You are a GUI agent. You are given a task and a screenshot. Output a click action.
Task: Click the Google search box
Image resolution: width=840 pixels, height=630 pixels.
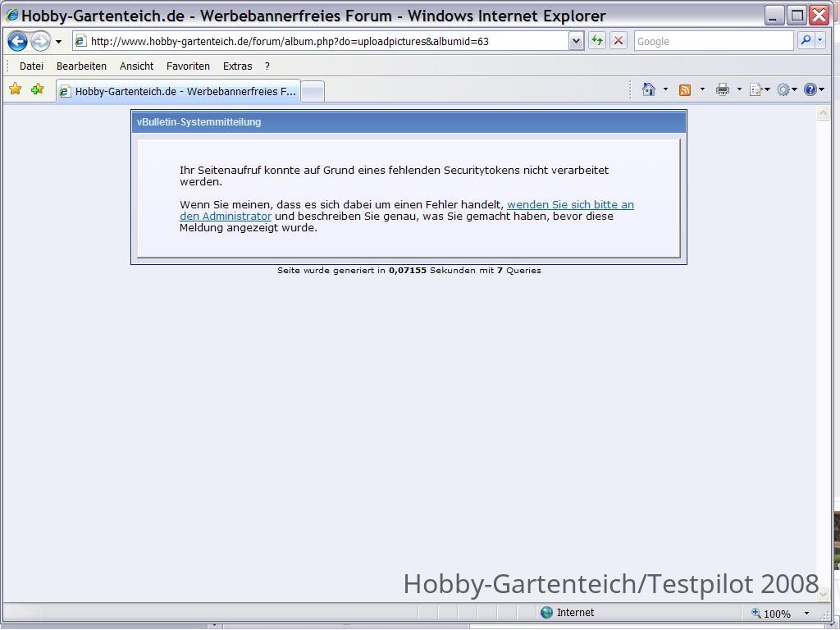pos(714,41)
